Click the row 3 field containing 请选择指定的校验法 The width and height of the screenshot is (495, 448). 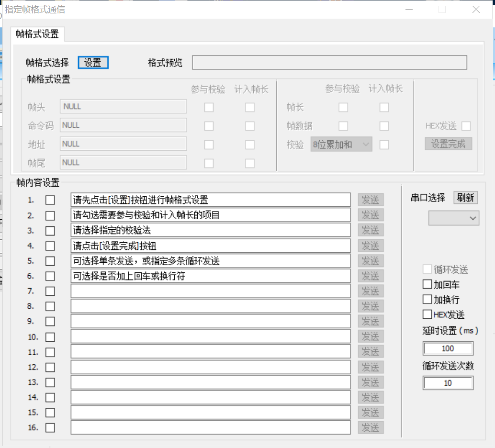coord(211,230)
